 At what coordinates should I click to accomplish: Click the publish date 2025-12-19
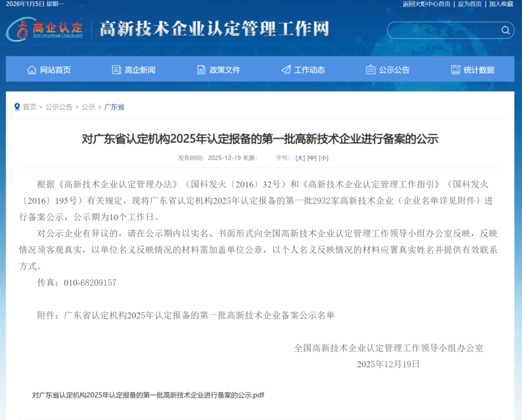(x=224, y=158)
